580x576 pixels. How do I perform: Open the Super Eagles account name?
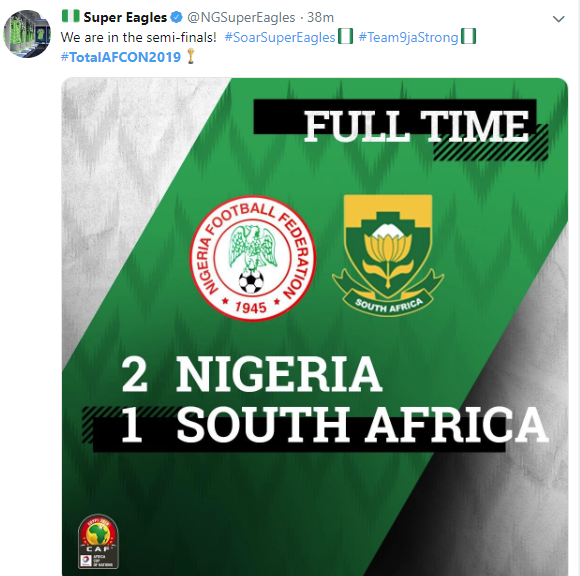(x=125, y=17)
